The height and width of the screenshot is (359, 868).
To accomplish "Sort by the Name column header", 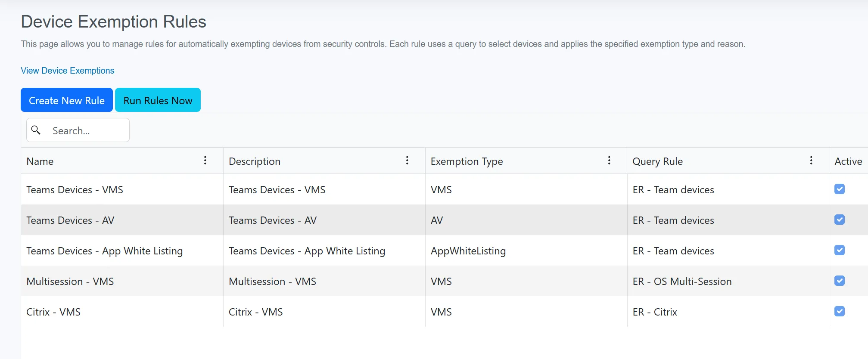I will [40, 161].
